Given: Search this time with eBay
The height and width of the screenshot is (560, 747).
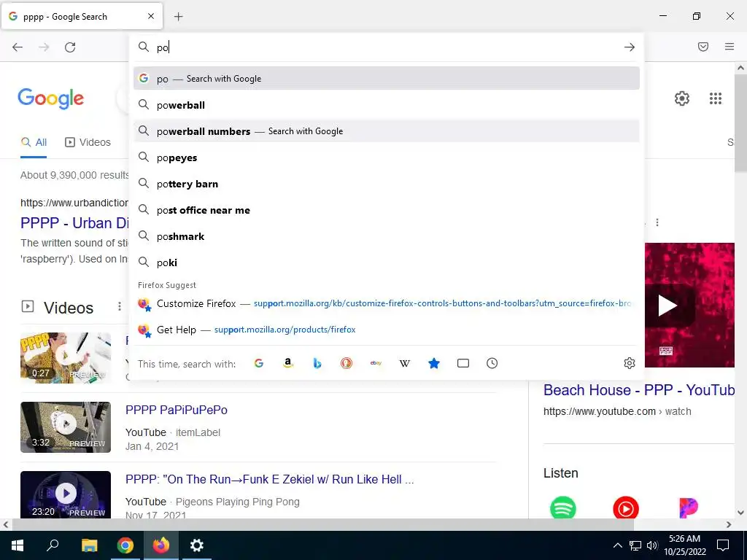Looking at the screenshot, I should click(376, 363).
